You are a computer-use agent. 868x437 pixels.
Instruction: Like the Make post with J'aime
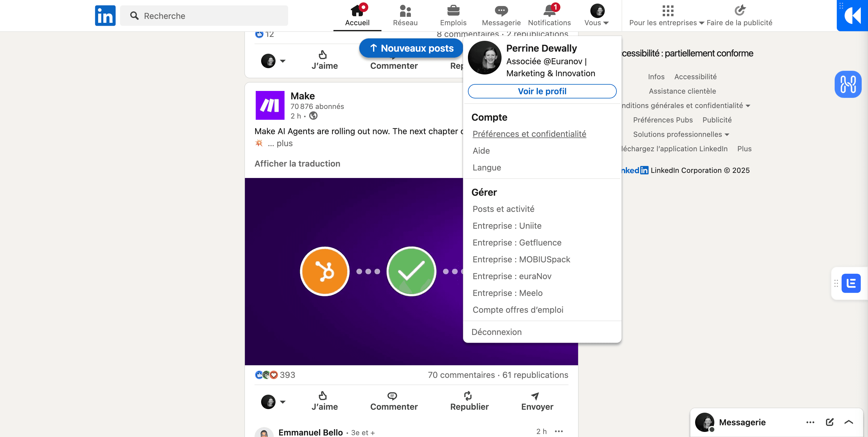click(324, 401)
